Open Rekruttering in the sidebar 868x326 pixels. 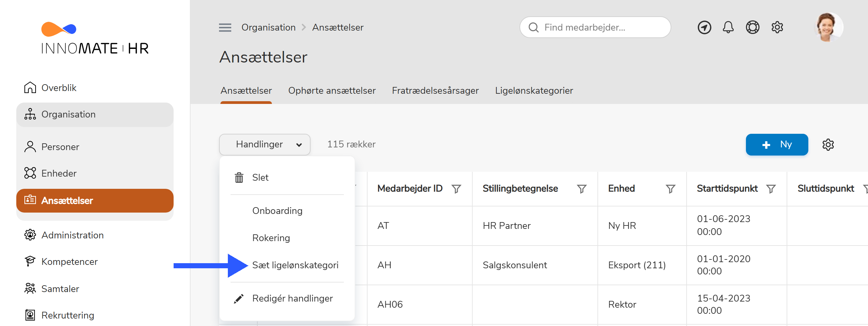(68, 315)
